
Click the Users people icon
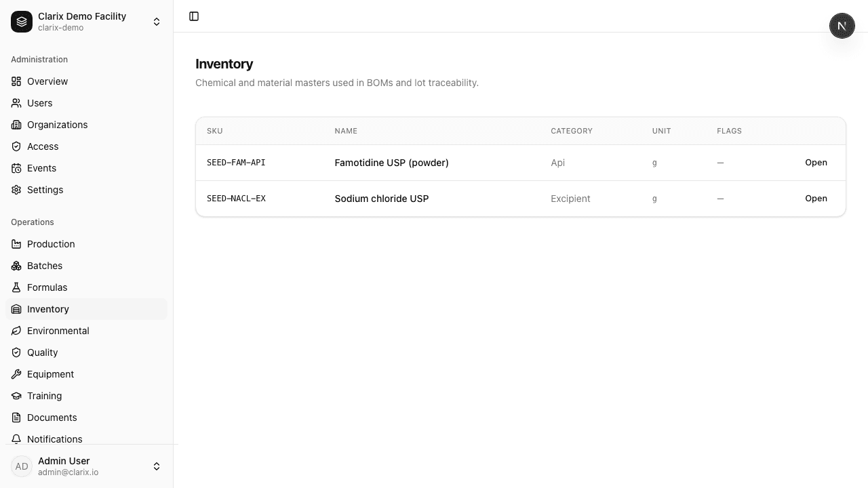[16, 103]
